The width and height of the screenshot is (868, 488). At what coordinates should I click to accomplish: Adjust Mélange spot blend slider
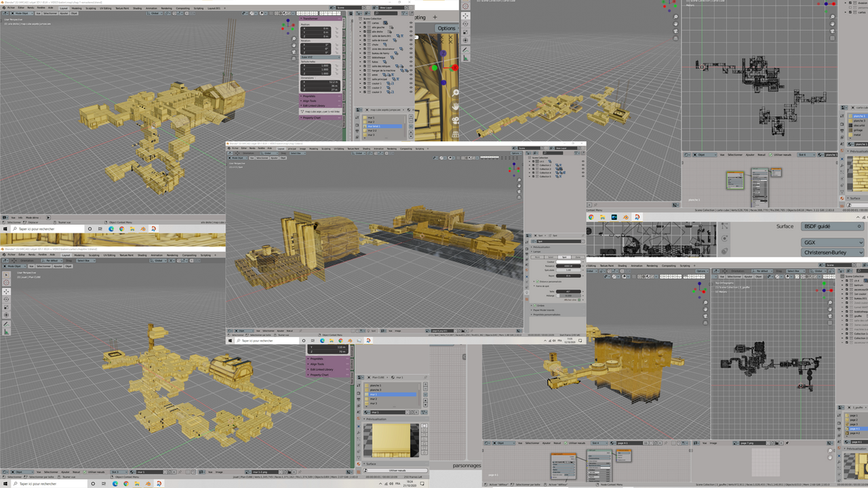coord(568,296)
